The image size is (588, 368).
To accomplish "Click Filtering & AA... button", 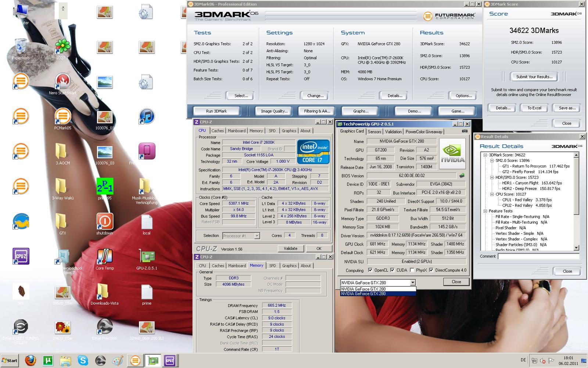I will tap(317, 111).
